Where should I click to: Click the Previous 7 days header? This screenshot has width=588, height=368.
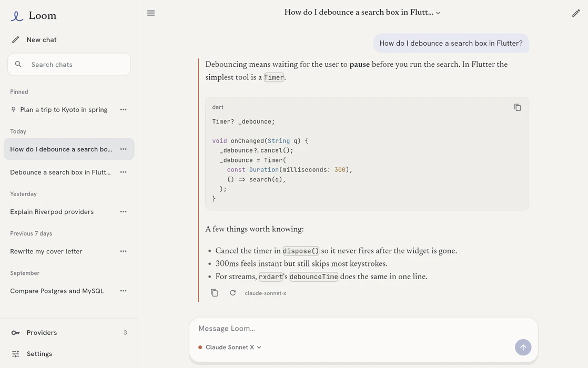pos(31,233)
